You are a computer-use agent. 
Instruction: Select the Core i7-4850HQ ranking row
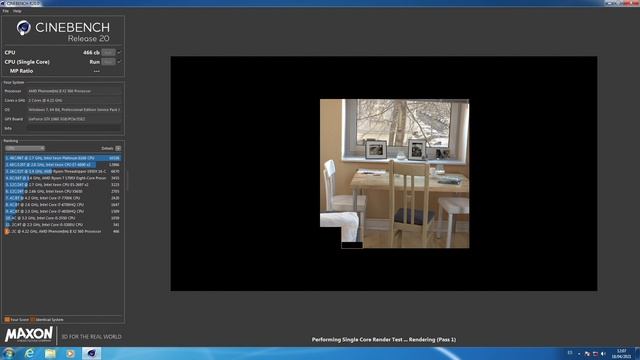coord(62,211)
